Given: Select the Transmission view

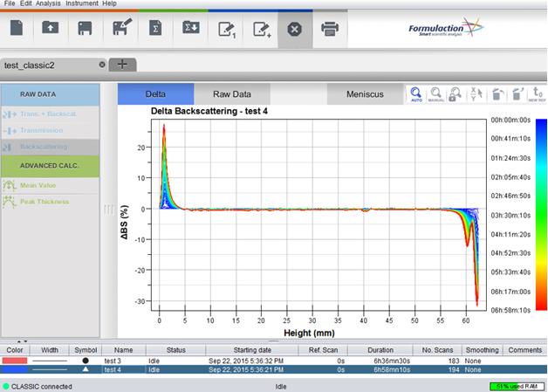Looking at the screenshot, I should (51, 130).
